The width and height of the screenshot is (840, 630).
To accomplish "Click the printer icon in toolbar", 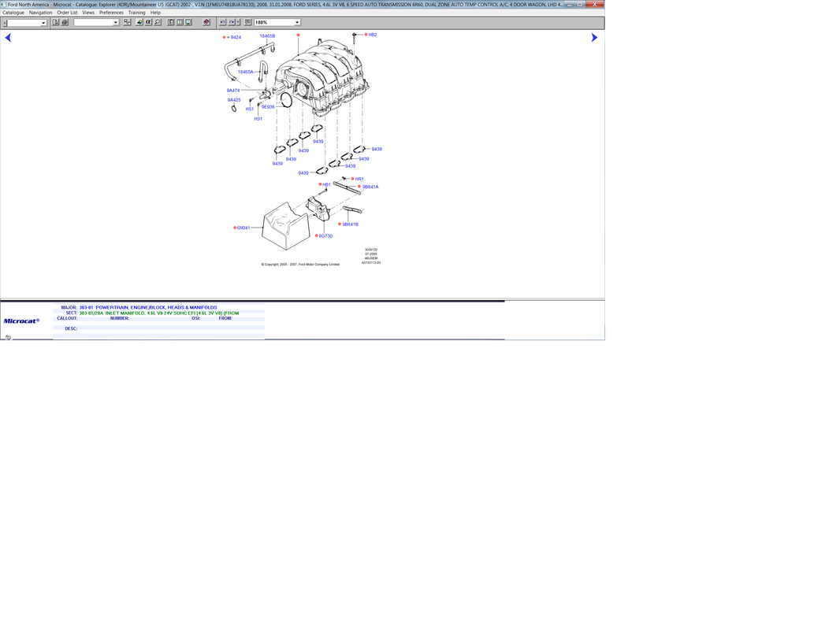I will pyautogui.click(x=65, y=23).
